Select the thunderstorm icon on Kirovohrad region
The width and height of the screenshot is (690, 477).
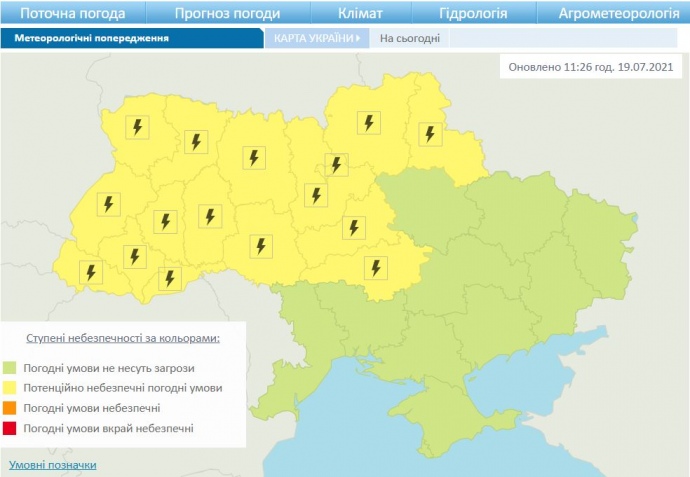(x=376, y=267)
